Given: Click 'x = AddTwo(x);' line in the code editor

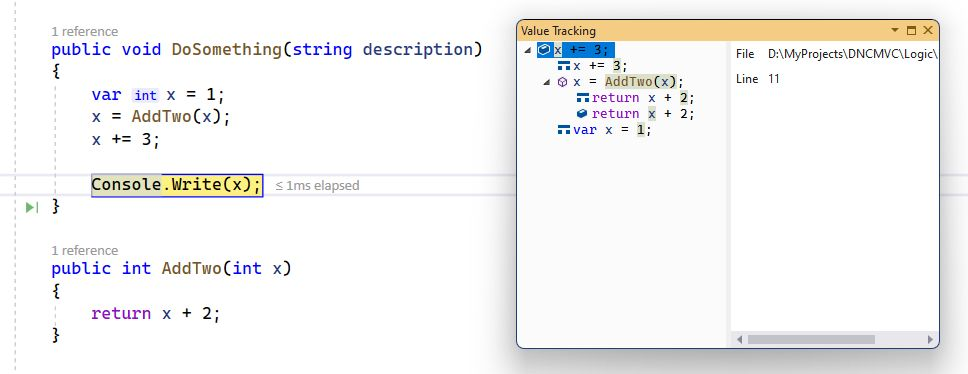Looking at the screenshot, I should coord(161,117).
